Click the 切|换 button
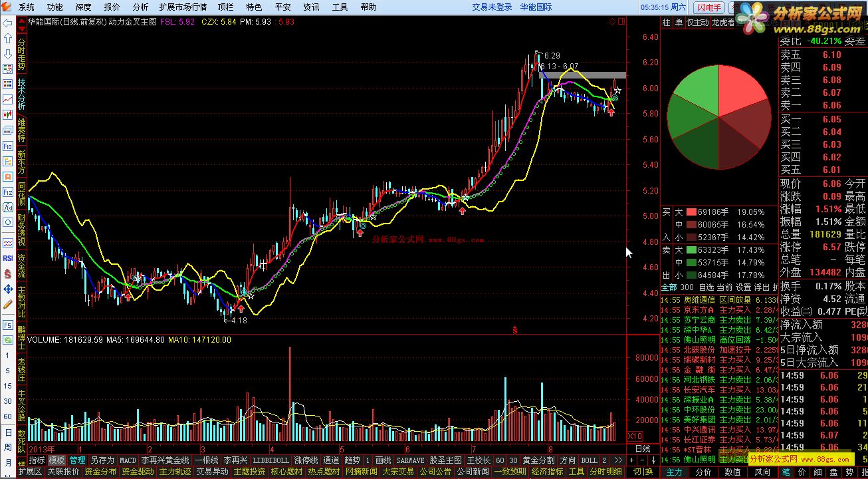868x479 pixels. pyautogui.click(x=643, y=472)
